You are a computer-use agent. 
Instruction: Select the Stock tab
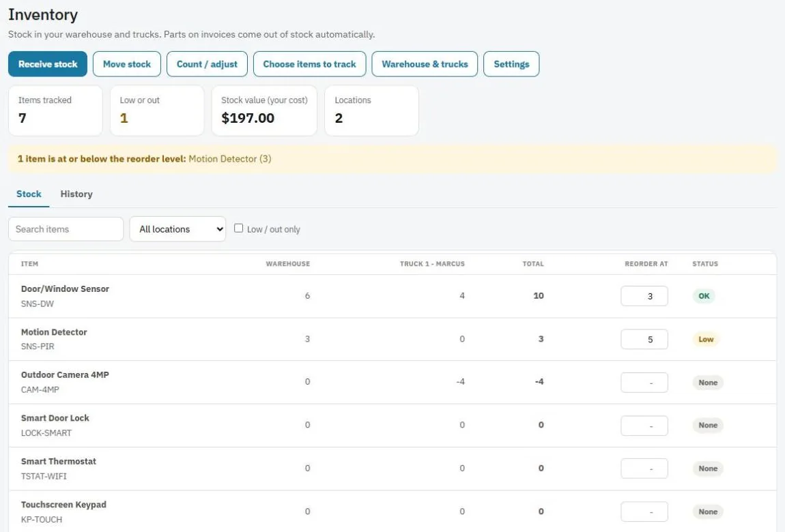[29, 194]
